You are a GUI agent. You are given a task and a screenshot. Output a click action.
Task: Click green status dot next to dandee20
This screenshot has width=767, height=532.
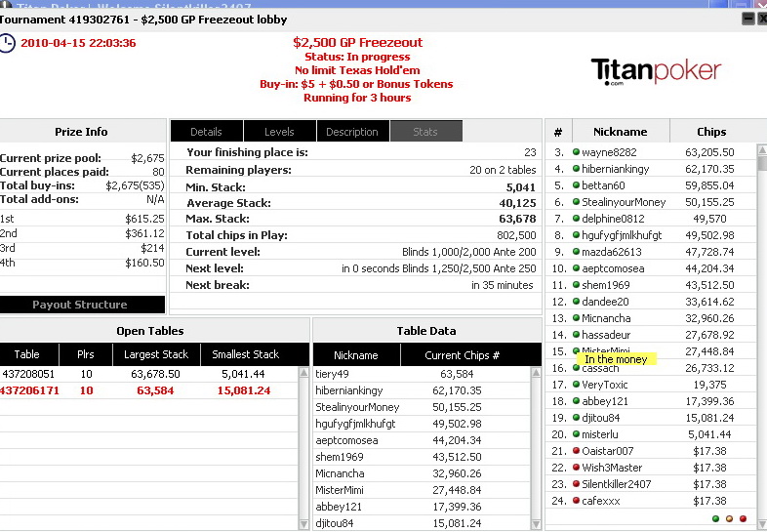[577, 302]
